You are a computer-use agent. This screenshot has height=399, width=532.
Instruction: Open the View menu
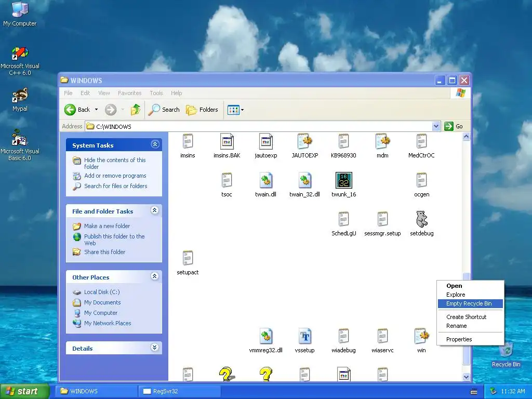coord(104,93)
